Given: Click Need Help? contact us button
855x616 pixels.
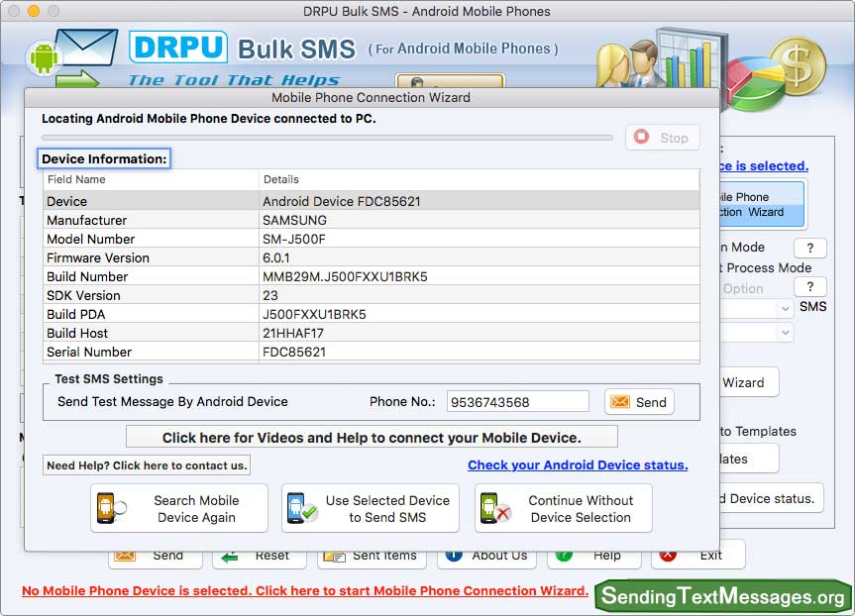Looking at the screenshot, I should pyautogui.click(x=147, y=465).
